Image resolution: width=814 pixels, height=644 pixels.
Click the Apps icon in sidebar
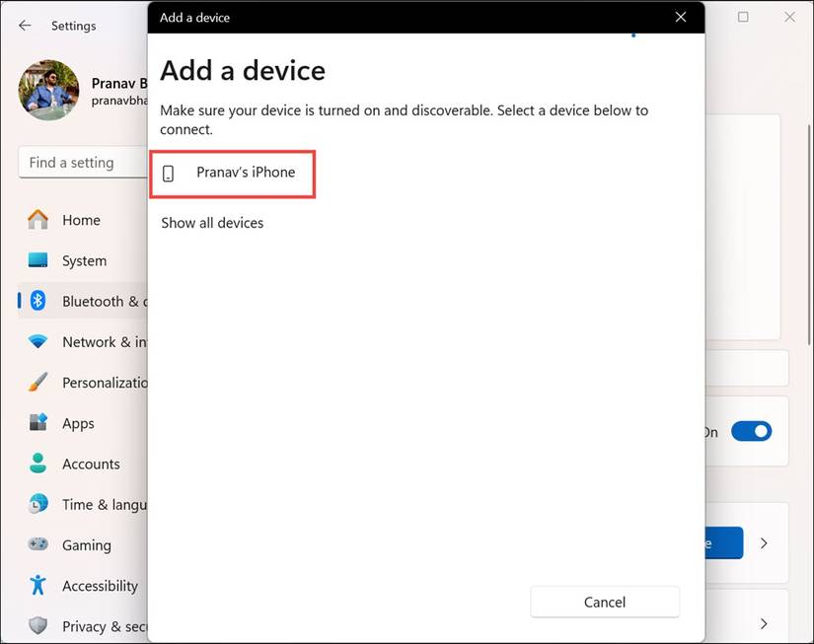coord(37,422)
